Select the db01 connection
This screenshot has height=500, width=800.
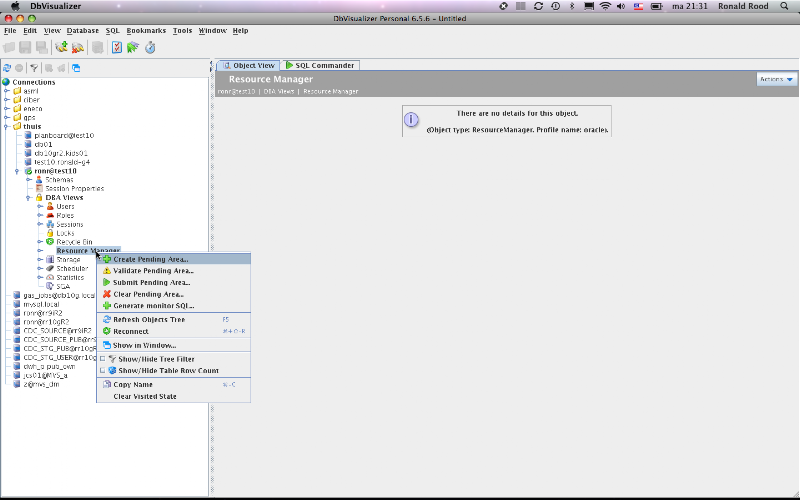[43, 144]
